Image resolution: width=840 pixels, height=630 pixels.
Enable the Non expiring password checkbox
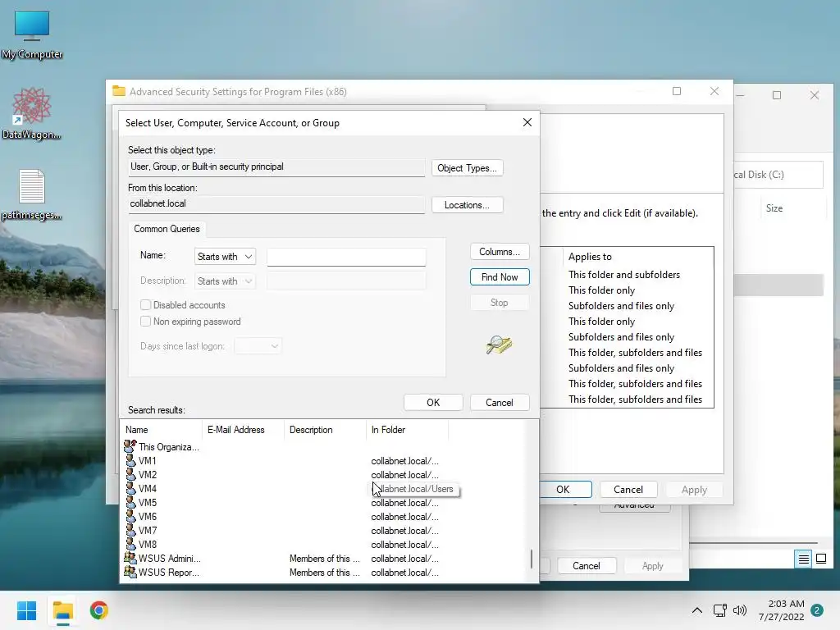(x=145, y=322)
